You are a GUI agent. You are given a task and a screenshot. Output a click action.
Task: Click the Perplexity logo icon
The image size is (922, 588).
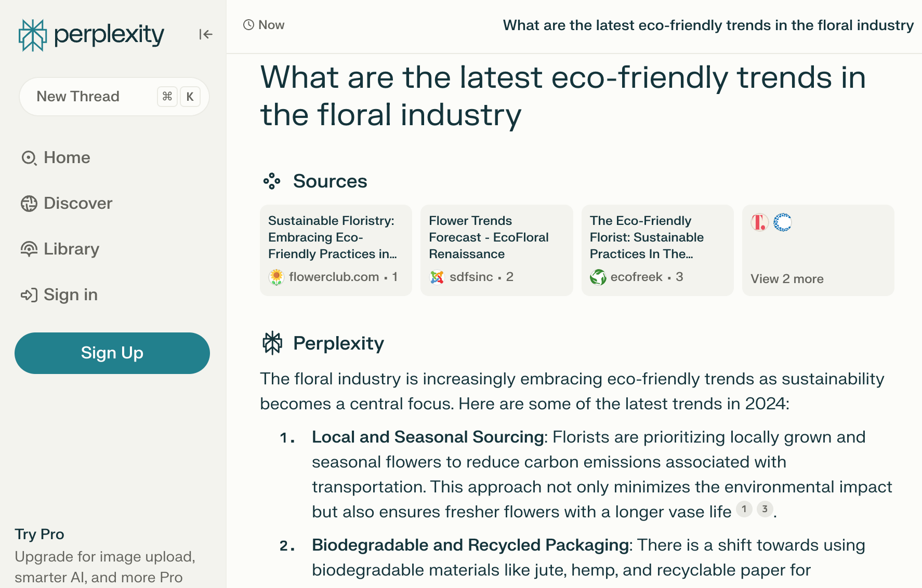click(33, 35)
